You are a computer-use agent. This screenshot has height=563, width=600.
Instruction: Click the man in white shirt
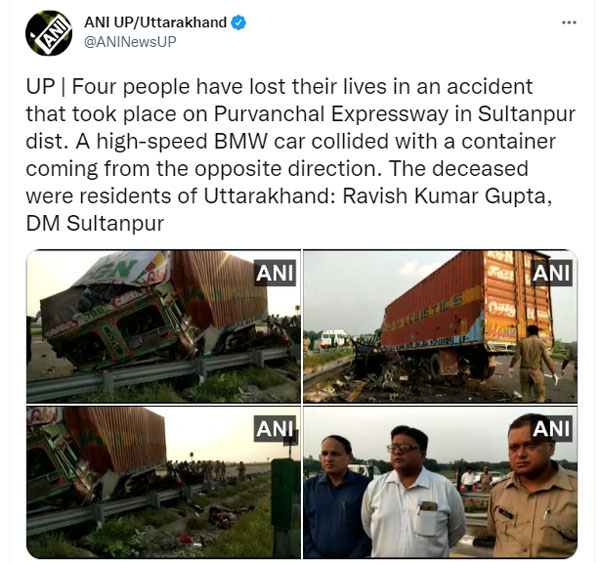[412, 492]
